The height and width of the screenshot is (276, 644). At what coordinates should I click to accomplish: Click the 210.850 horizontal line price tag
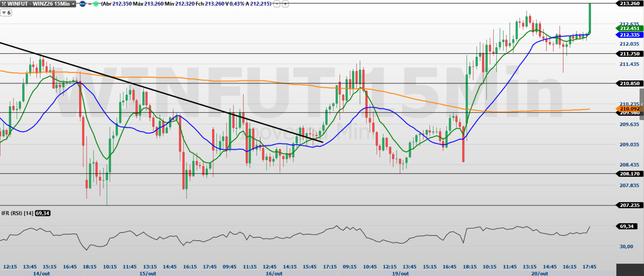click(x=629, y=83)
